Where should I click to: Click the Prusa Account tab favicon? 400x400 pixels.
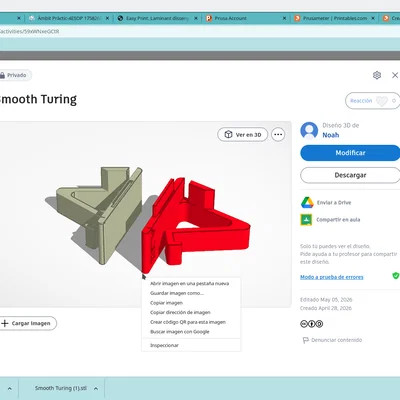209,18
